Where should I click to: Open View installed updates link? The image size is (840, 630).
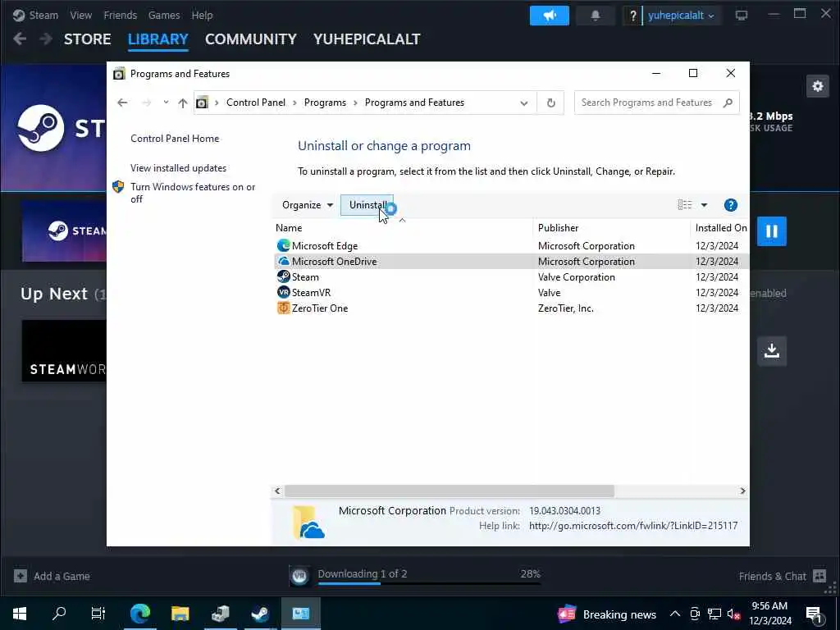(178, 167)
